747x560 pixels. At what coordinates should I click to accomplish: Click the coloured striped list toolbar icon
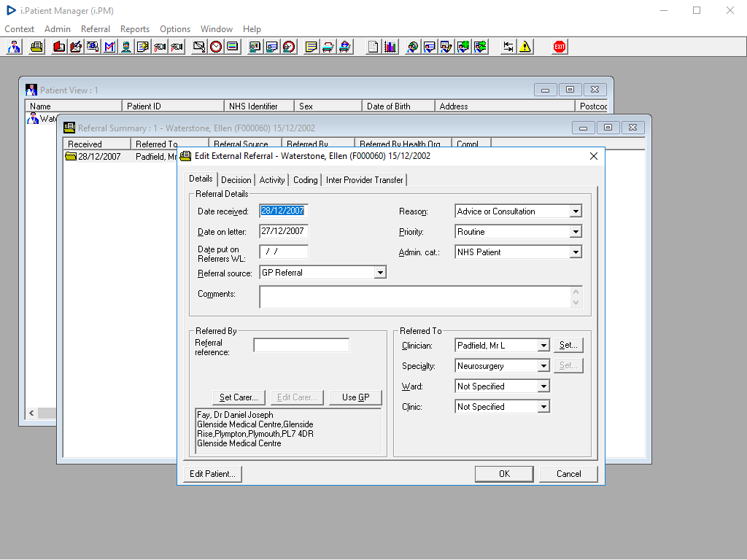(x=233, y=47)
